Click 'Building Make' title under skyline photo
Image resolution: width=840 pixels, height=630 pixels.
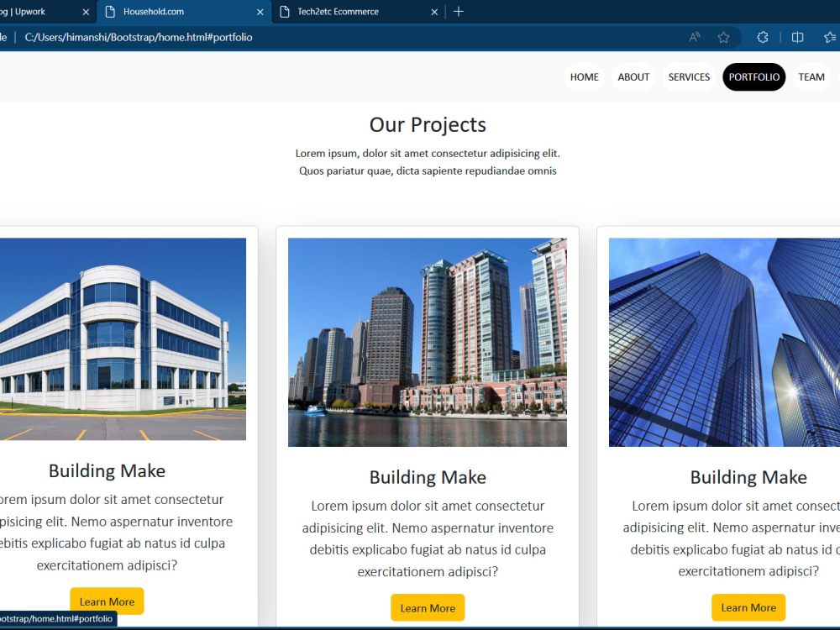pyautogui.click(x=428, y=477)
